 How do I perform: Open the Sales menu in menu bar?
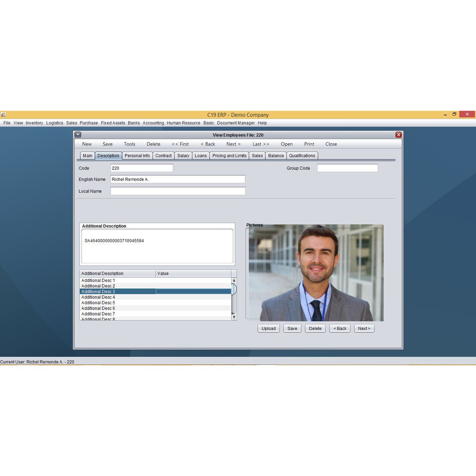coord(72,123)
